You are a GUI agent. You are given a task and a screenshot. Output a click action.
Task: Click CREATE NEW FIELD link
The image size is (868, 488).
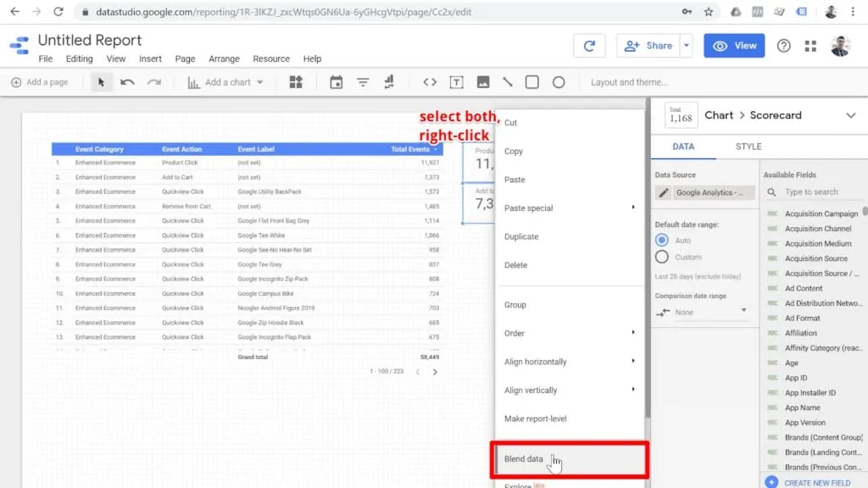[818, 482]
